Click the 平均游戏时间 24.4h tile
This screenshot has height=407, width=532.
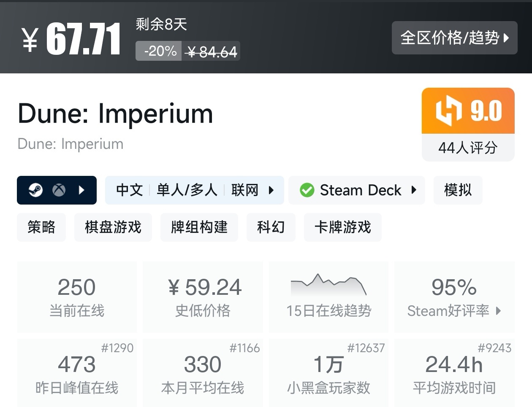click(454, 372)
